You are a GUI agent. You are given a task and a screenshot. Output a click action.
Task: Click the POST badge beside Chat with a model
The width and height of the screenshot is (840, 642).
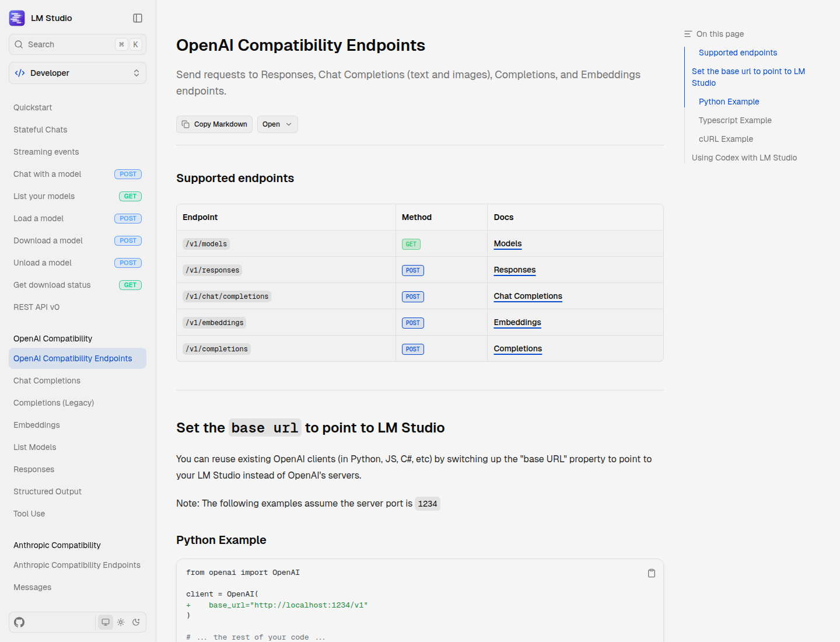[x=128, y=174]
